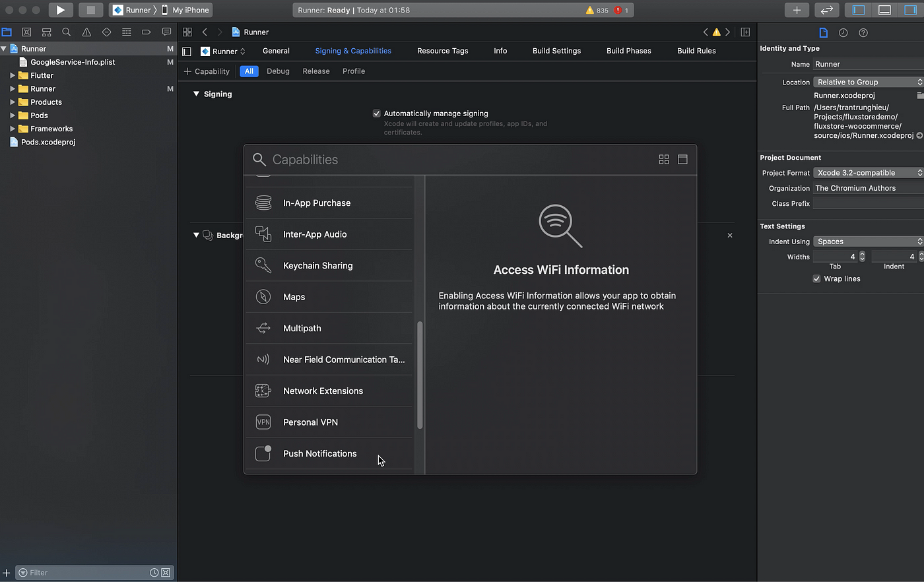Open the Indent Using Spaces dropdown

869,242
